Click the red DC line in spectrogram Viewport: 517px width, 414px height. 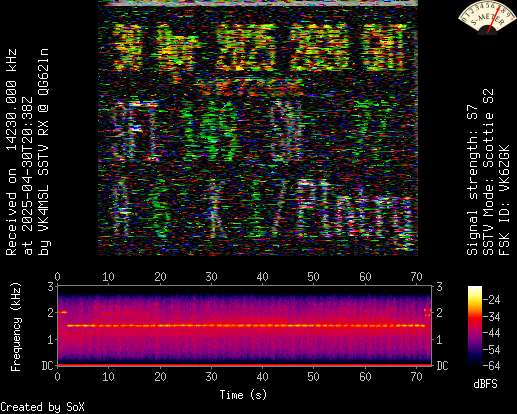point(244,365)
